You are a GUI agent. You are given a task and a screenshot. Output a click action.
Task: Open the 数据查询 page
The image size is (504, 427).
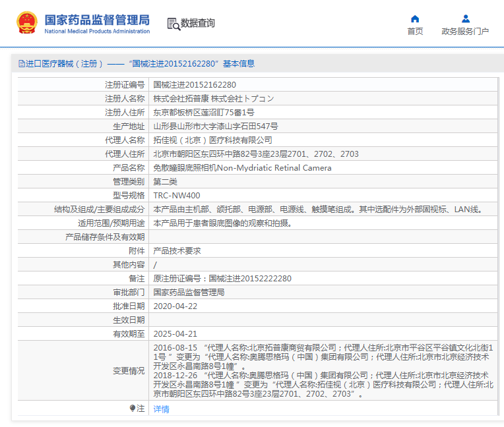pyautogui.click(x=198, y=23)
